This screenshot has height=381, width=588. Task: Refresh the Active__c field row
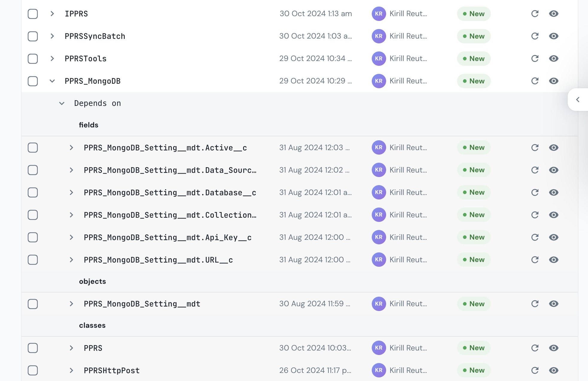click(535, 147)
